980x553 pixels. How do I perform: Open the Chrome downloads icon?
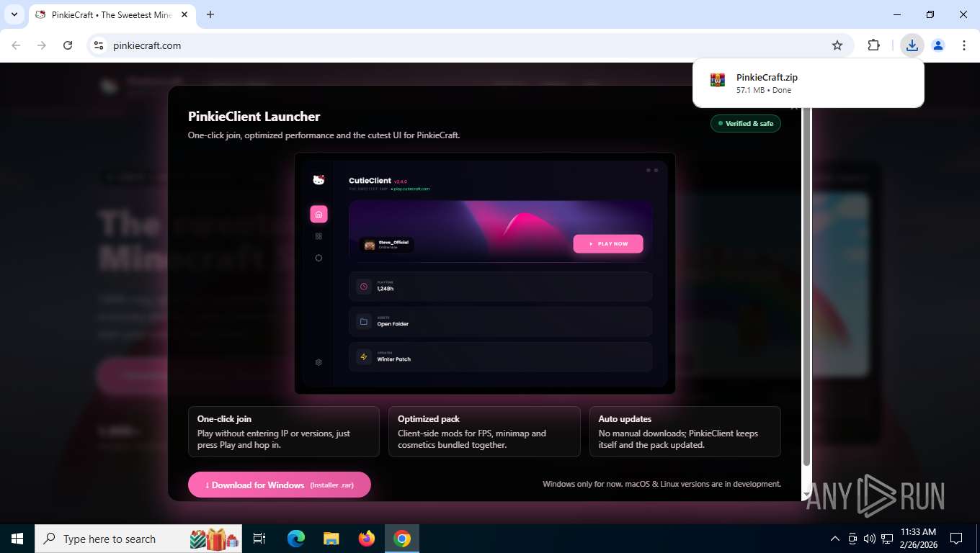tap(912, 45)
